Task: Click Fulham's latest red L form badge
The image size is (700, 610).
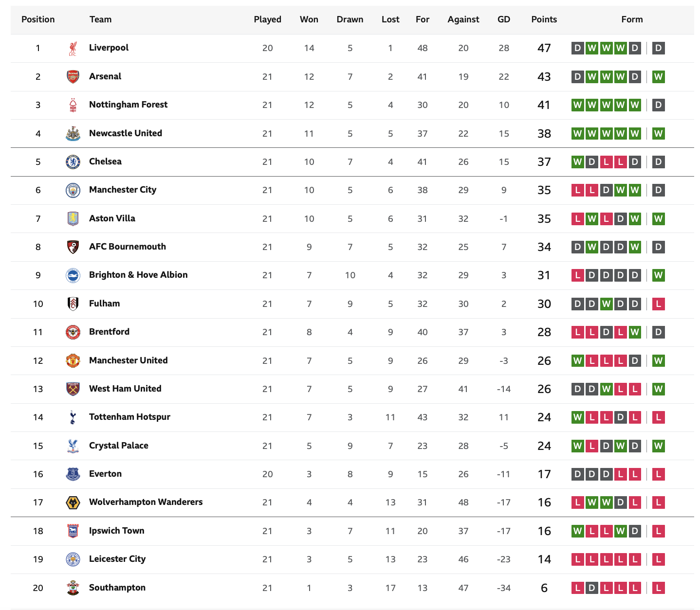Action: point(659,304)
